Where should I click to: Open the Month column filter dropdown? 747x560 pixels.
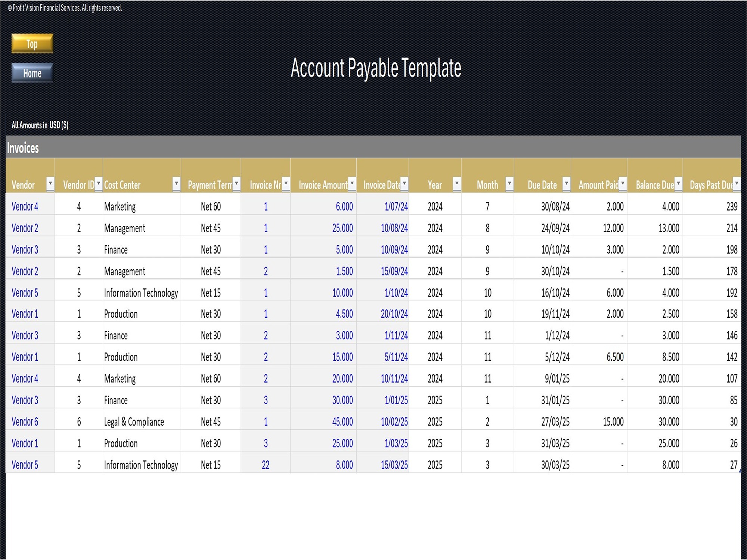(509, 184)
